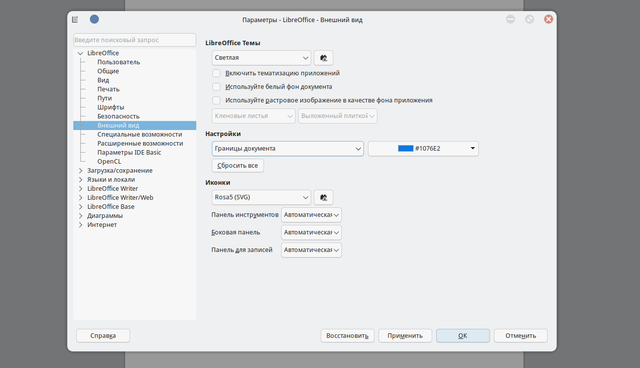Select Пути in options tree
Screen dimensions: 640x368
click(104, 98)
